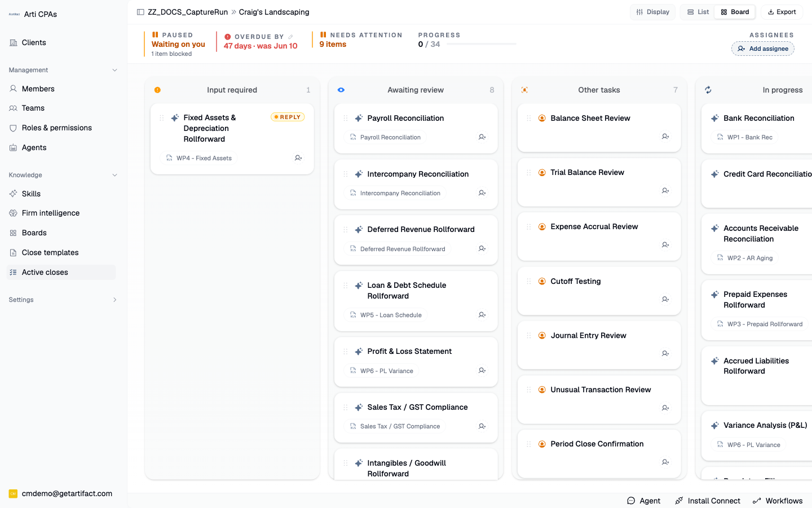Click the assign-user icon on Balance Sheet Review

point(665,137)
